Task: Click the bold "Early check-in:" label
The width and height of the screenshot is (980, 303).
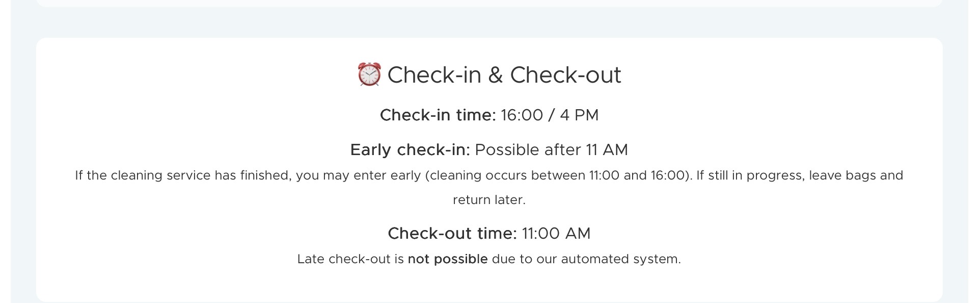Action: click(410, 150)
